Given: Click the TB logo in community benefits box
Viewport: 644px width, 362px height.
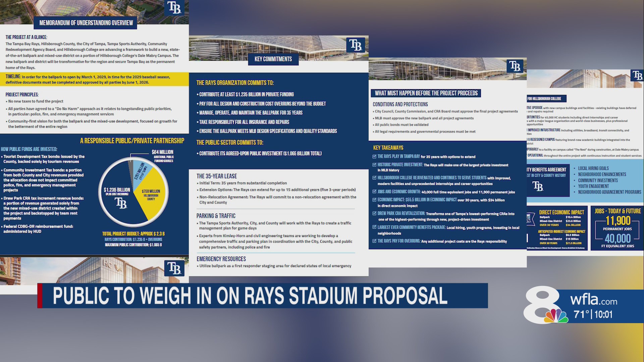Looking at the screenshot, I should pos(538,186).
